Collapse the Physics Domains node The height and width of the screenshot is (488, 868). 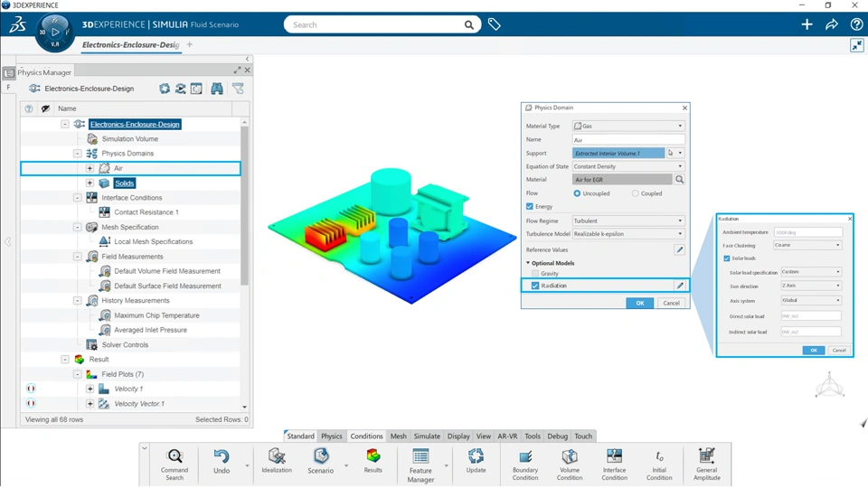point(78,154)
